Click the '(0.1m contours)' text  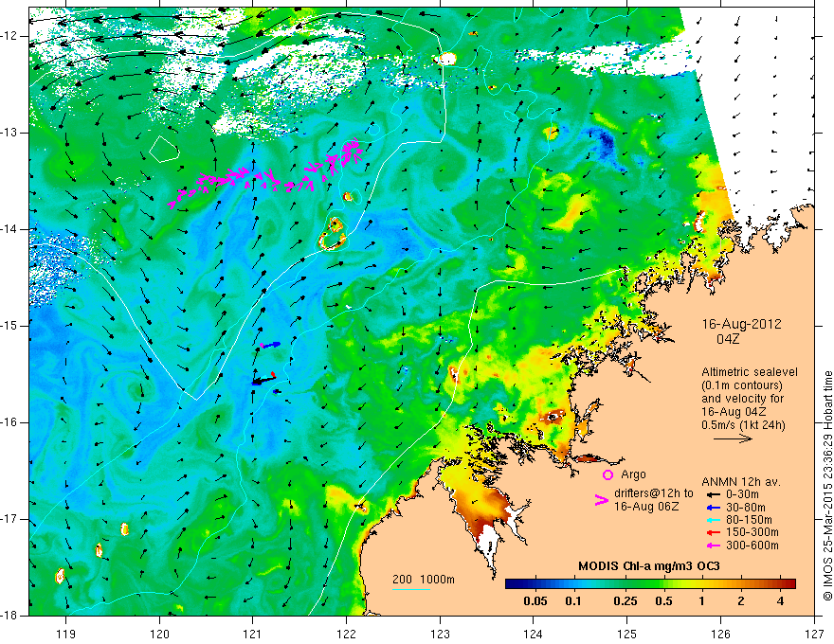[x=741, y=385]
